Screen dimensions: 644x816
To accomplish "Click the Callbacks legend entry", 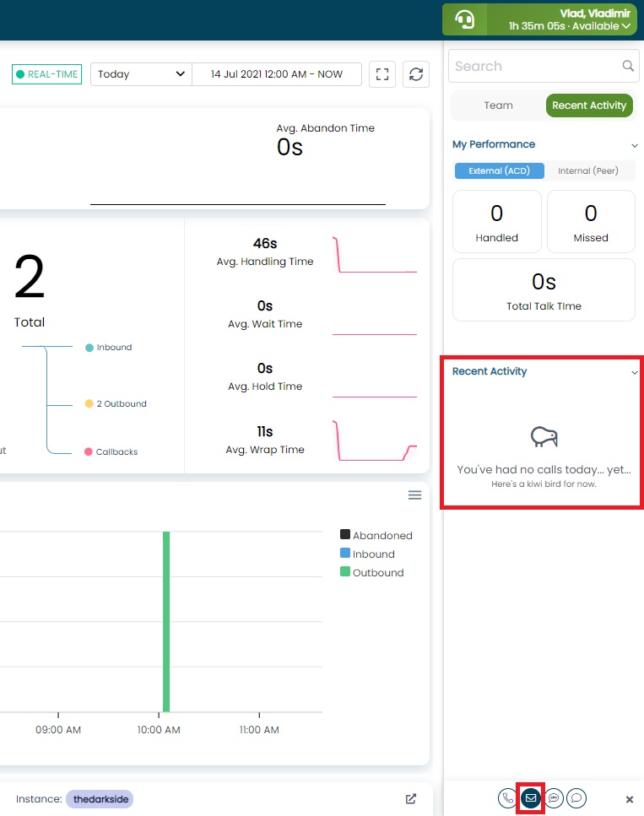I will click(x=111, y=451).
